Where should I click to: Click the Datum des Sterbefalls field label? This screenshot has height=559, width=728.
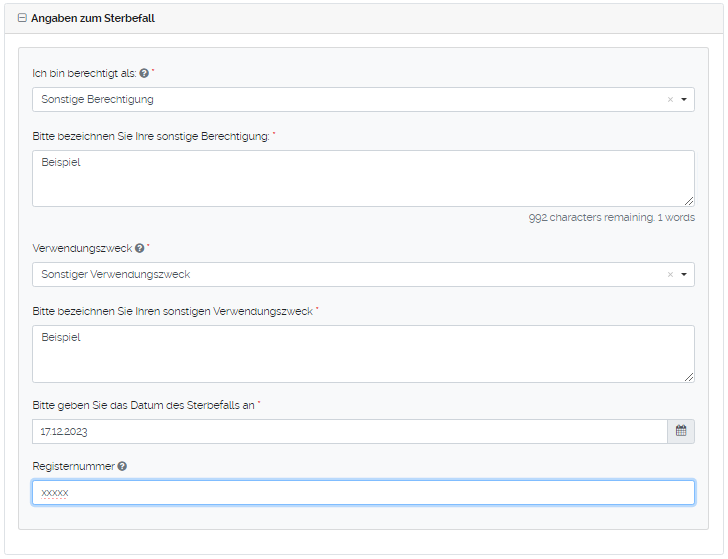coord(144,404)
